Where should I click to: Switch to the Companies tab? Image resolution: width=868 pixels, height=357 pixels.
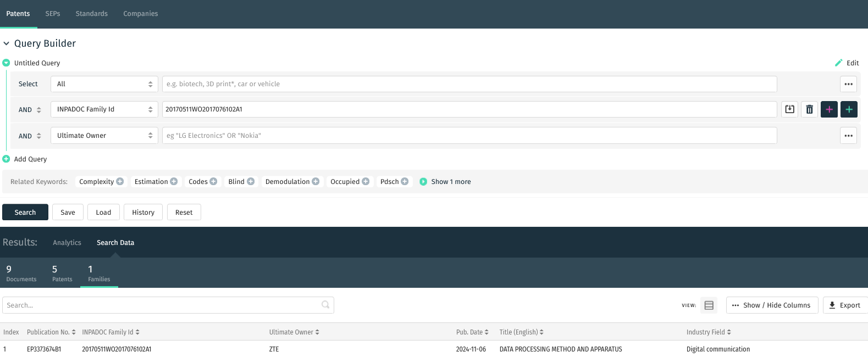click(x=141, y=14)
